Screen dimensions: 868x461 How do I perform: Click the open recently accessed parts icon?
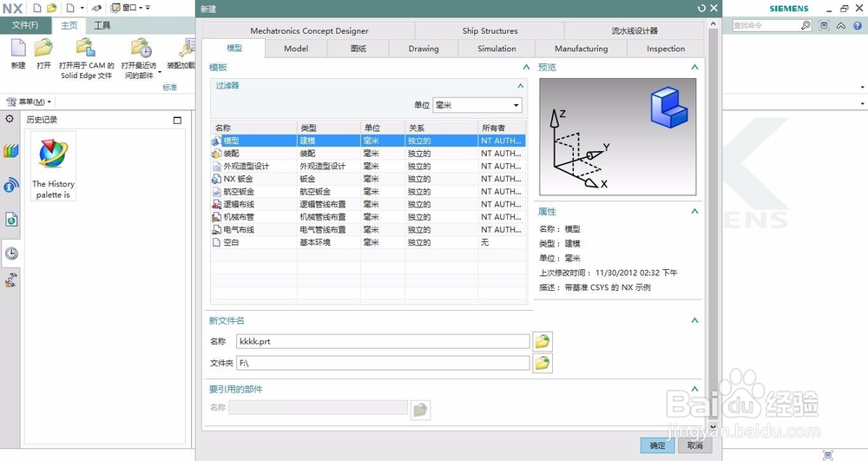[141, 48]
